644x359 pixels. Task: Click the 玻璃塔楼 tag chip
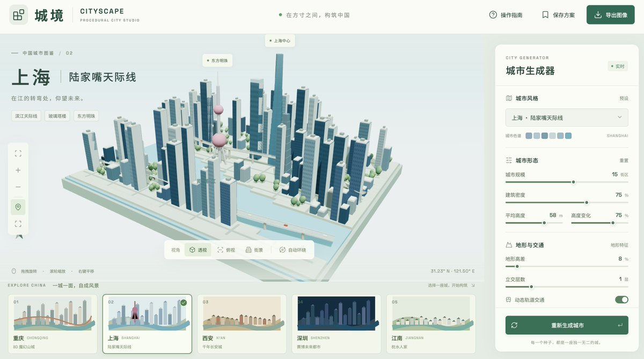[x=57, y=116]
